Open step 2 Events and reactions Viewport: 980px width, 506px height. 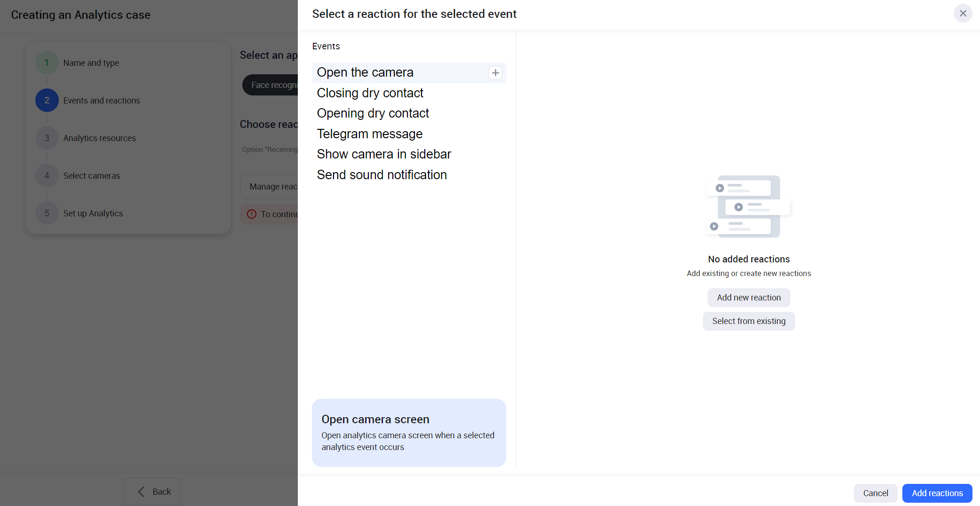[101, 101]
